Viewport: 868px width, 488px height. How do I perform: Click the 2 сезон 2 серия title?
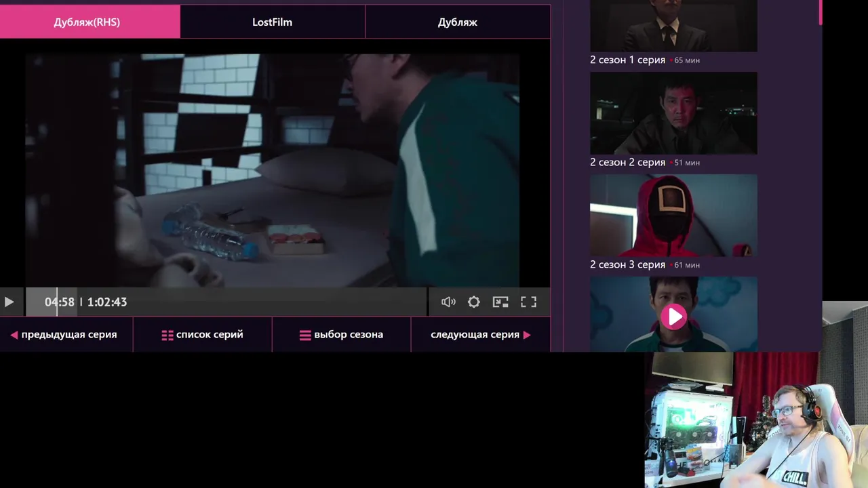(x=627, y=162)
